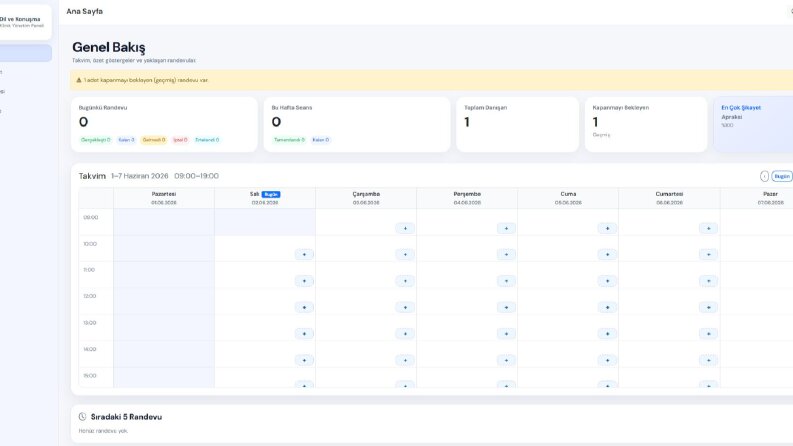This screenshot has height=446, width=793.
Task: Add appointment on Salı at 14:00
Action: [x=304, y=361]
